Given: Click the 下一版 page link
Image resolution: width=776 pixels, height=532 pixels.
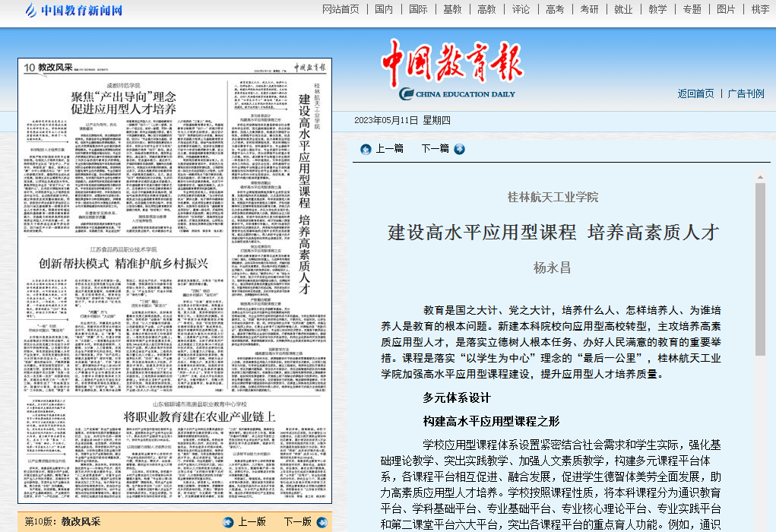Looking at the screenshot, I should (297, 522).
